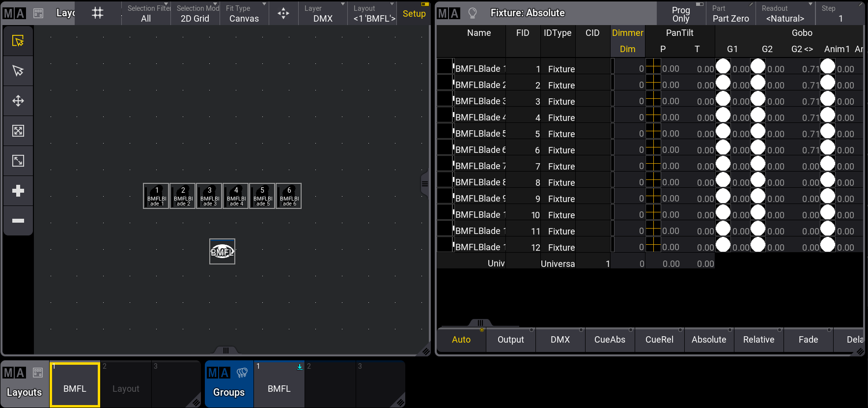Toggle the grid hash icon

click(x=98, y=13)
